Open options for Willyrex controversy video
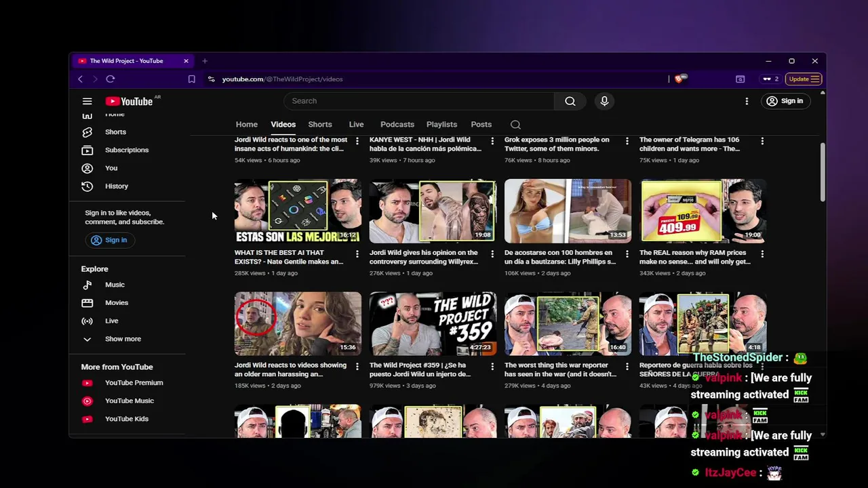This screenshot has height=488, width=868. (x=492, y=253)
